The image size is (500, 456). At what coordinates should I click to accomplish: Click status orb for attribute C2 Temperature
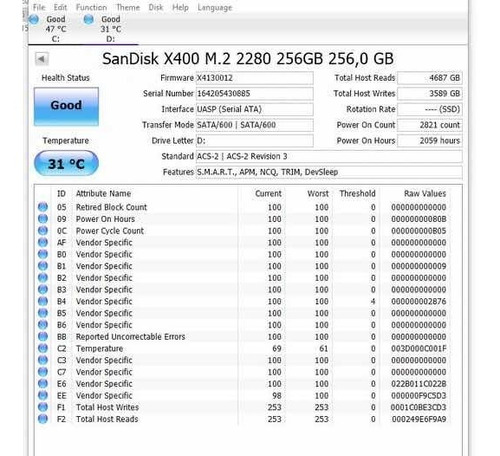point(43,348)
